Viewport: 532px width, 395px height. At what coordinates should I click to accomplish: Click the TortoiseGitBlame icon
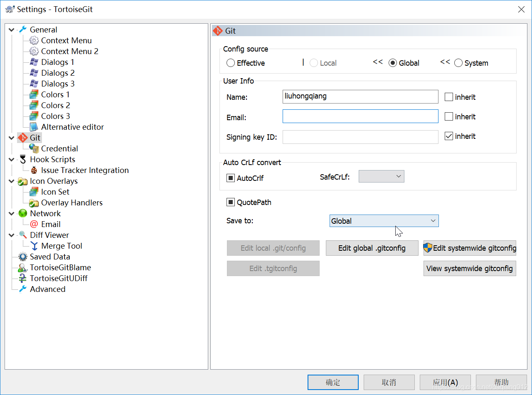click(22, 267)
